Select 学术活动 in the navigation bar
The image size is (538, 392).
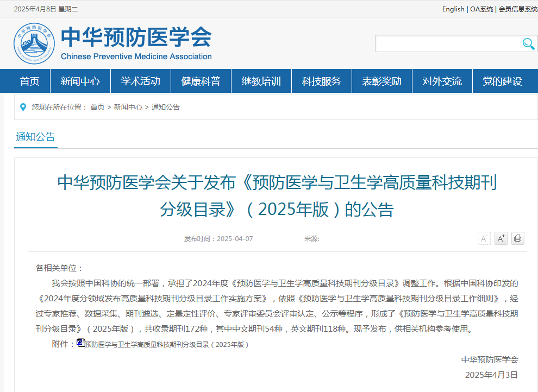click(140, 81)
